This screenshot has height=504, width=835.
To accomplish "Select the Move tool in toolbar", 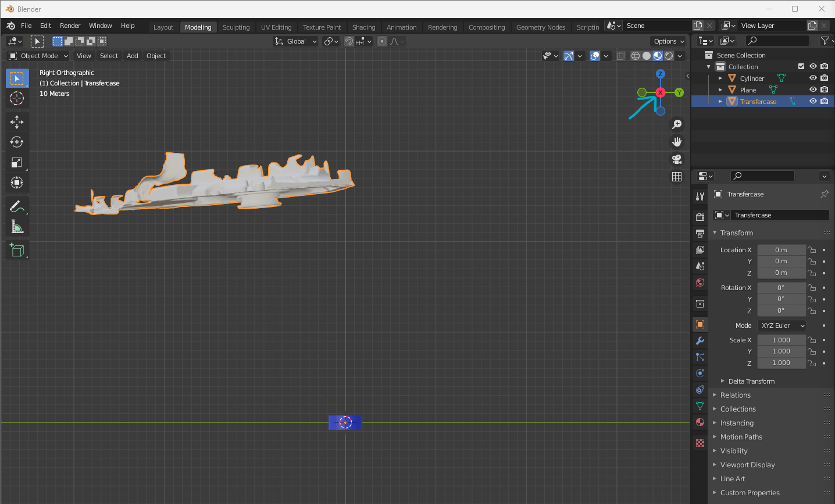I will point(17,121).
